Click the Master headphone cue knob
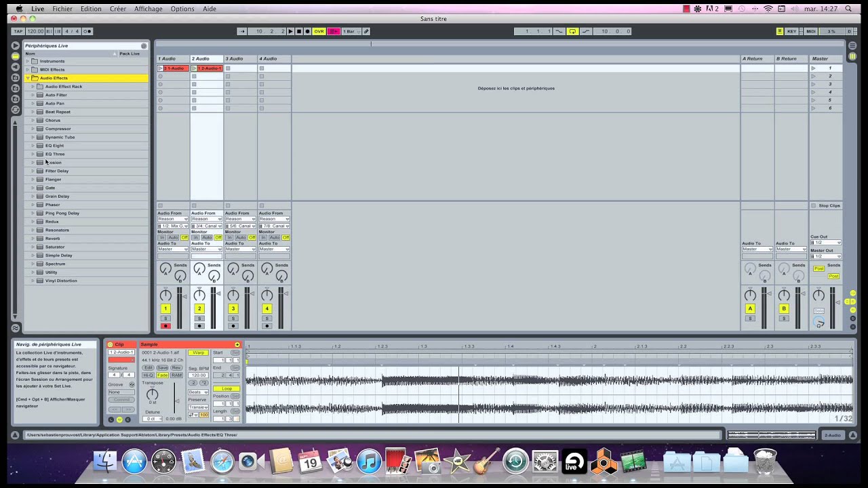Viewport: 868px width, 488px height. point(819,323)
